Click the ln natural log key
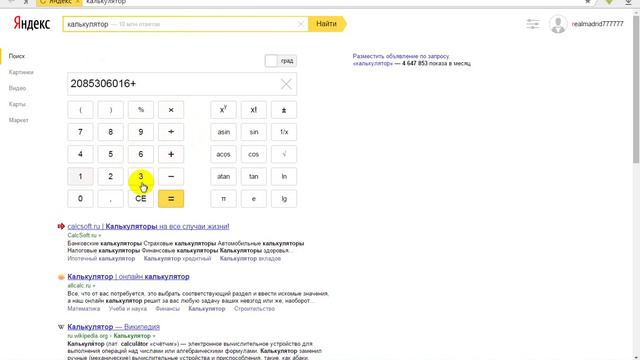Viewport: 640px width, 360px height. coord(284,176)
